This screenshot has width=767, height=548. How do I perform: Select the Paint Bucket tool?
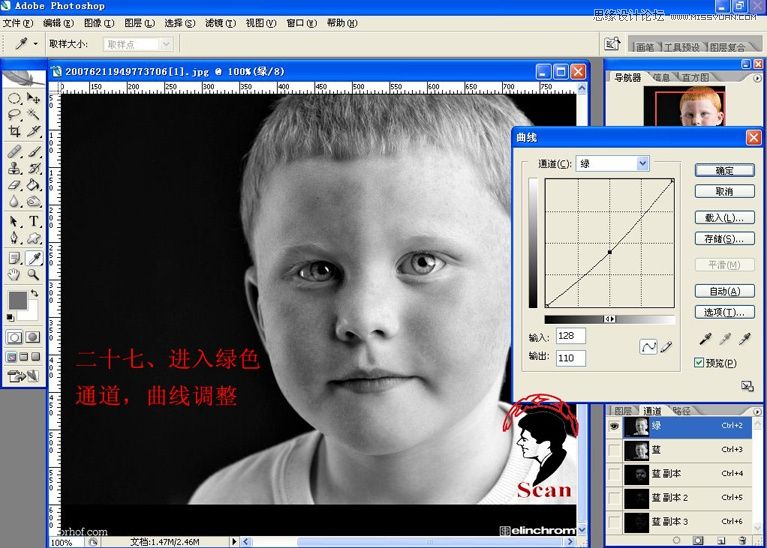(33, 184)
